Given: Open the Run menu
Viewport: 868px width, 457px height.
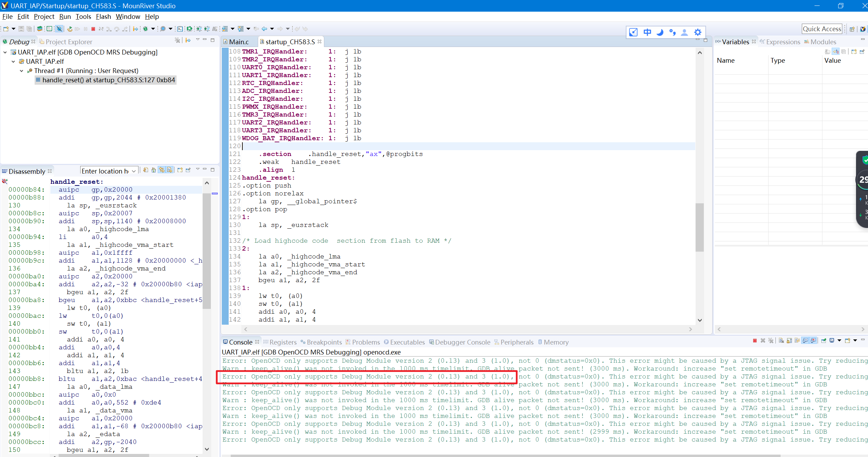Looking at the screenshot, I should tap(65, 16).
